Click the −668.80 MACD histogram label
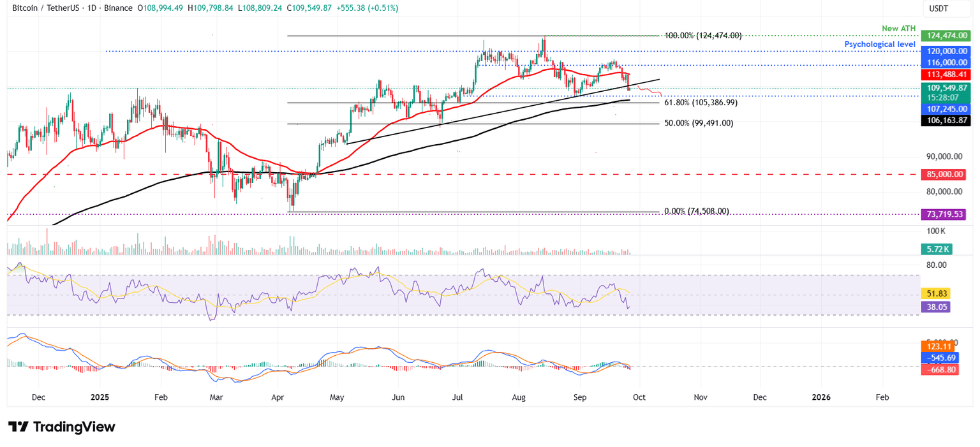This screenshot has width=980, height=447. [x=939, y=370]
